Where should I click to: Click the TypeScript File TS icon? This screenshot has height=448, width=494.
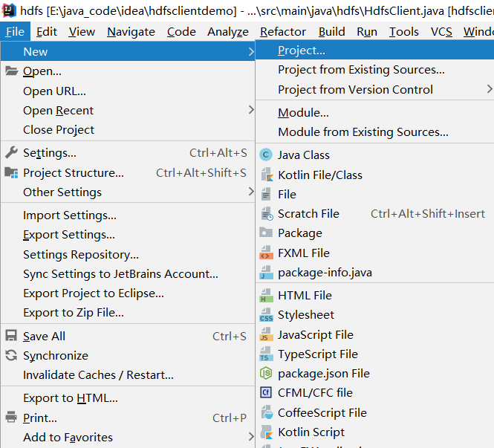tap(266, 354)
